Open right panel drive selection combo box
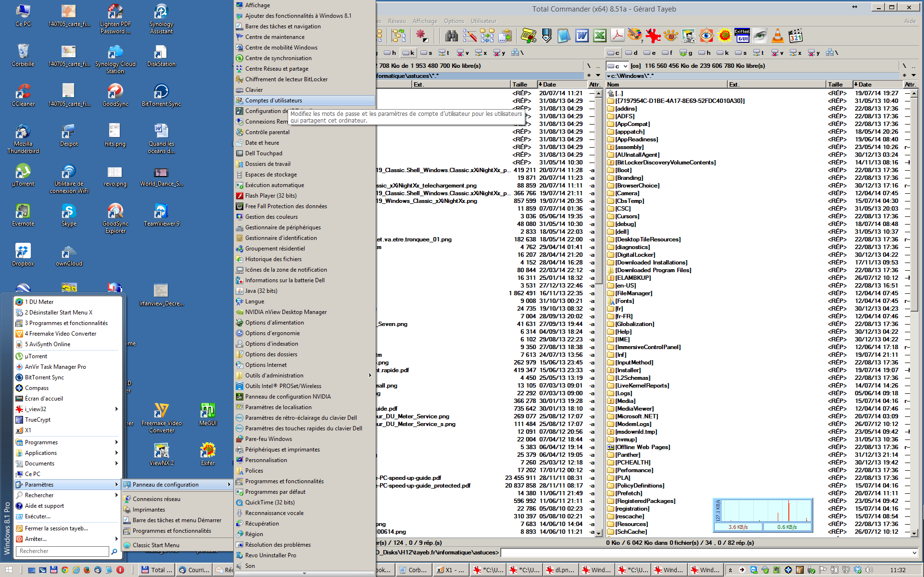Screen dimensions: 924x577 [617, 66]
